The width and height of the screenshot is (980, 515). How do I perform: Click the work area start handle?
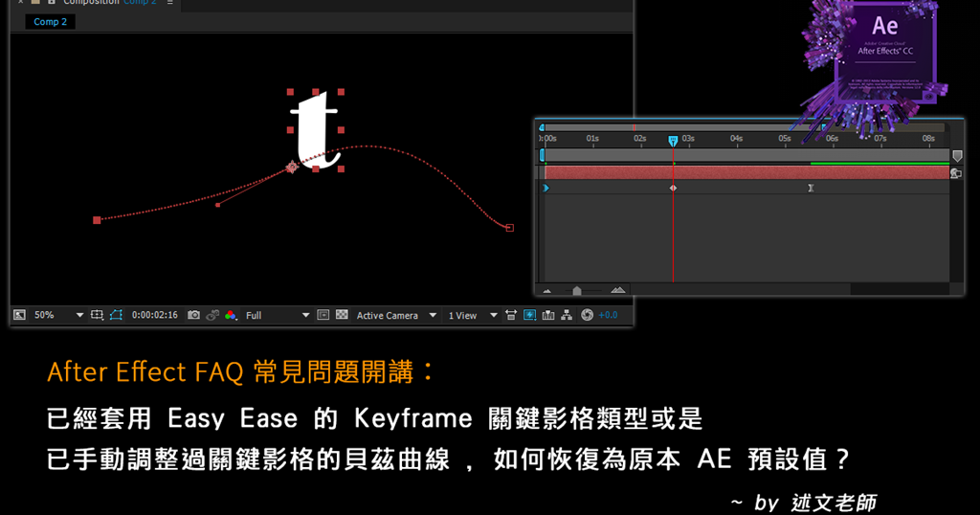(542, 155)
